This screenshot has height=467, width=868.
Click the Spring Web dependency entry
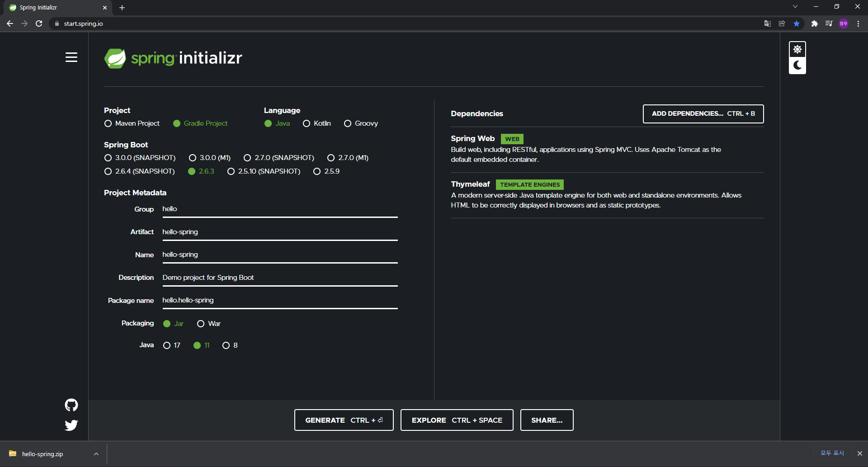(607, 149)
